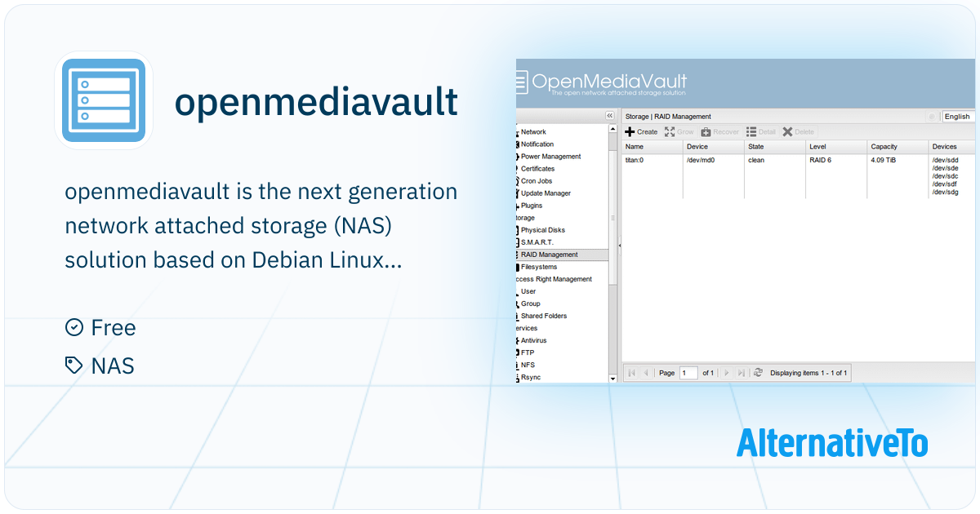Sort by the Name column header

pos(653,147)
